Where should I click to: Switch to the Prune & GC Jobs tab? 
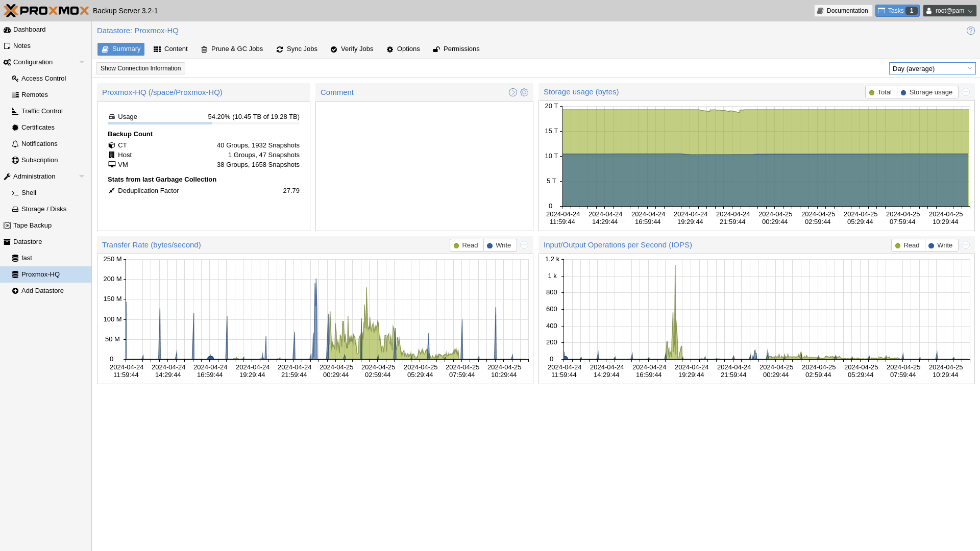pyautogui.click(x=232, y=49)
